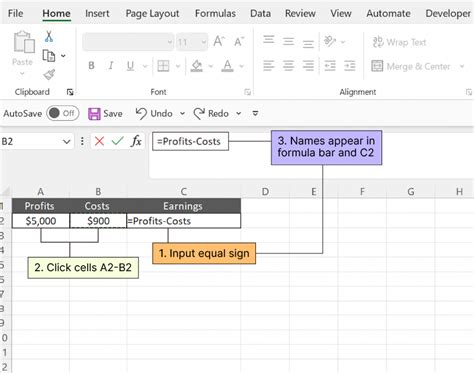The image size is (474, 373).
Task: Click the Increase Indent icon
Action: (350, 66)
